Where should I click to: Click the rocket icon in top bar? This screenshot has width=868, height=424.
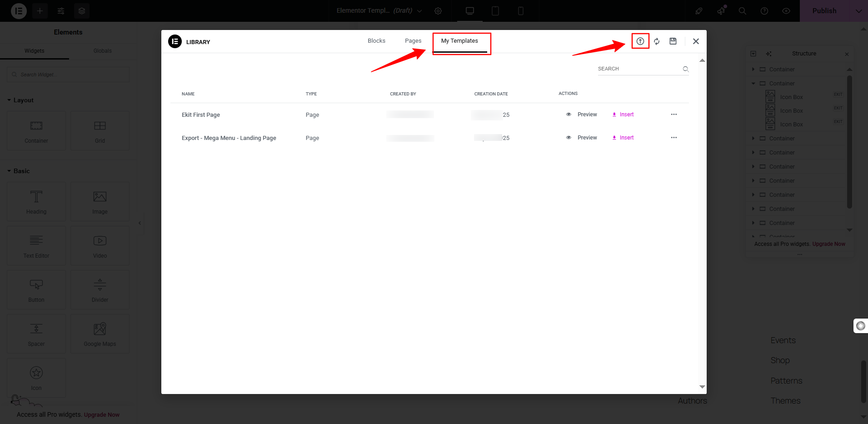tap(699, 11)
